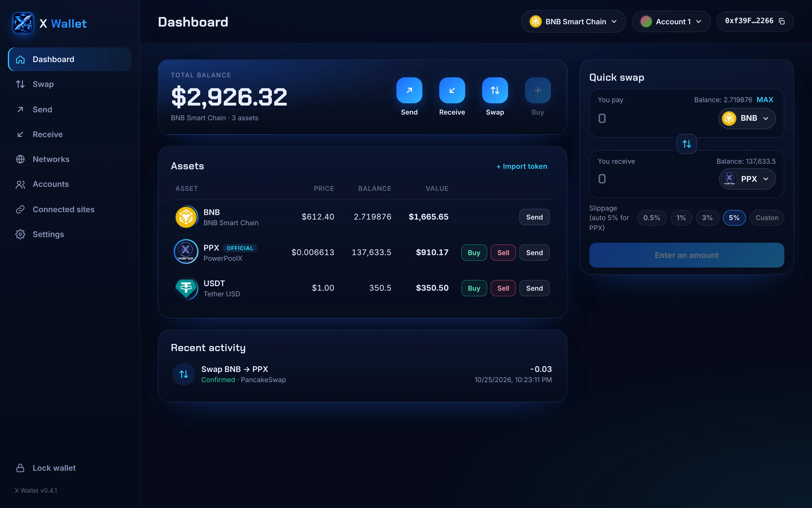Image resolution: width=812 pixels, height=508 pixels.
Task: Click the BNB coin icon in Assets table
Action: (186, 217)
